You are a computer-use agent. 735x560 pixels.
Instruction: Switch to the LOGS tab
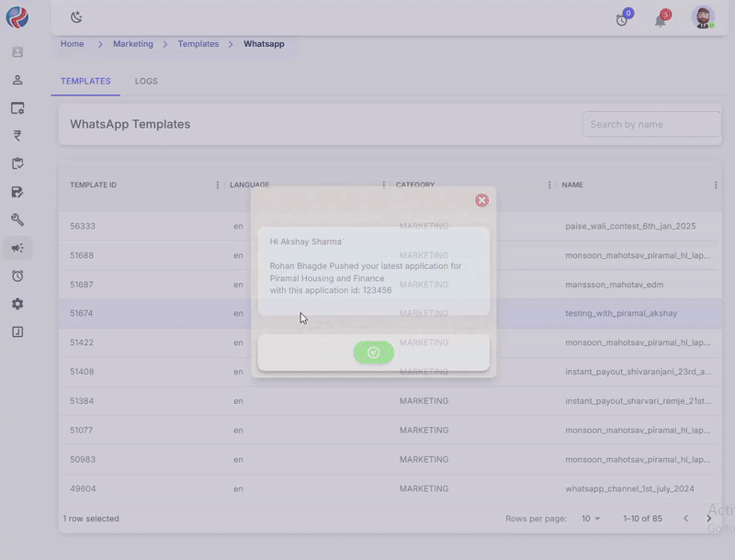pos(146,82)
